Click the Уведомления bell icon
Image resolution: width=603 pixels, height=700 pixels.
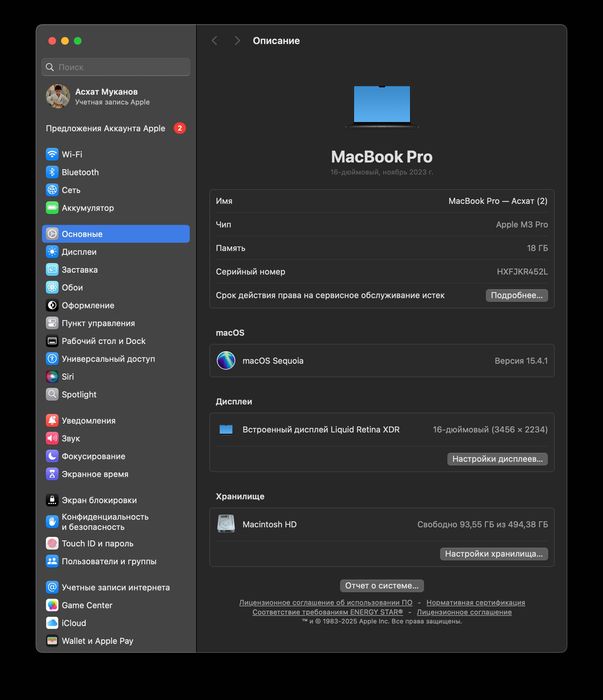(52, 420)
